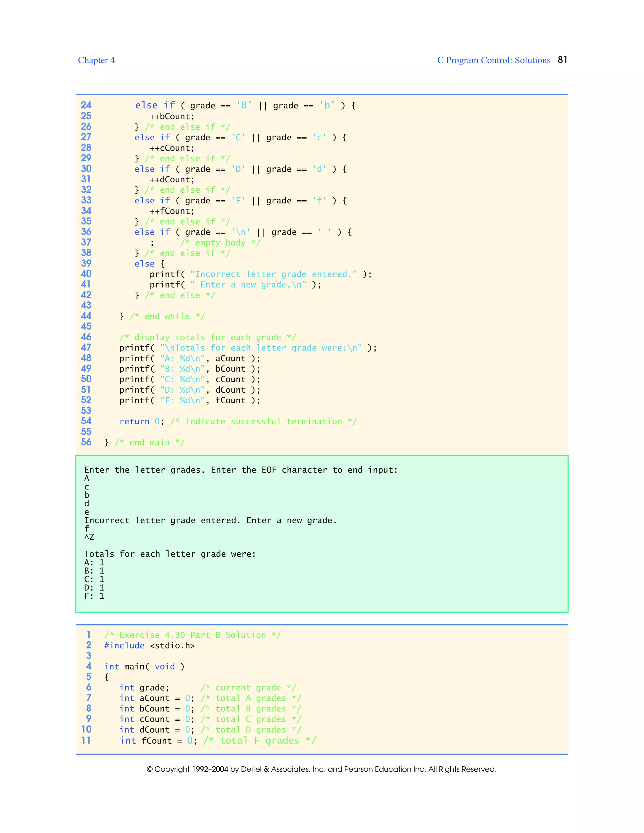Click "Incorrect letter grade entered." string in printf
This screenshot has width=644, height=833.
coord(274,274)
